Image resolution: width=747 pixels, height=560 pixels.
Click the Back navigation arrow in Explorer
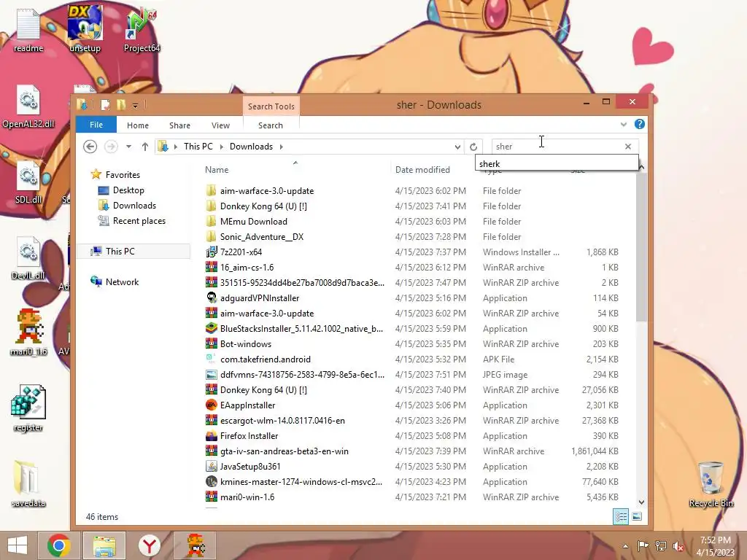90,147
